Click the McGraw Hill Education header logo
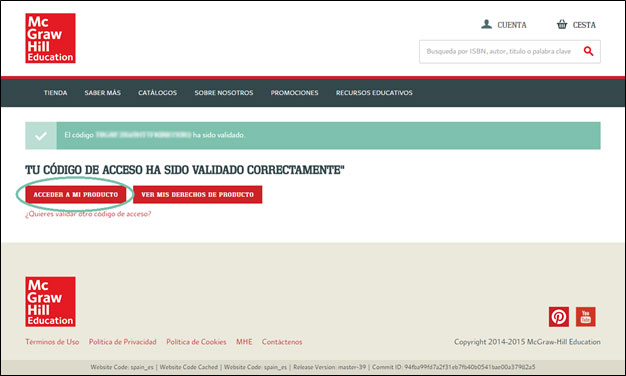The height and width of the screenshot is (376, 626). tap(50, 38)
